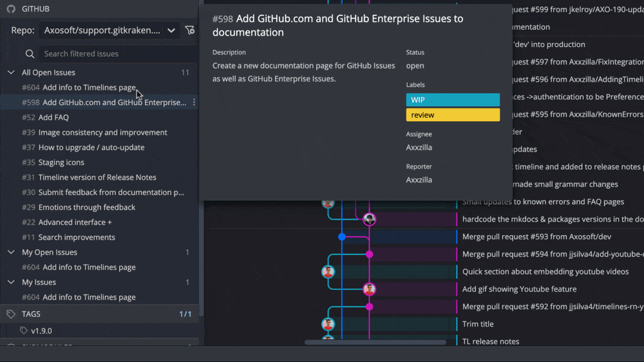Select commit 'Merge pull request #594 from jjsilva4'
The height and width of the screenshot is (362, 644).
[x=553, y=254]
